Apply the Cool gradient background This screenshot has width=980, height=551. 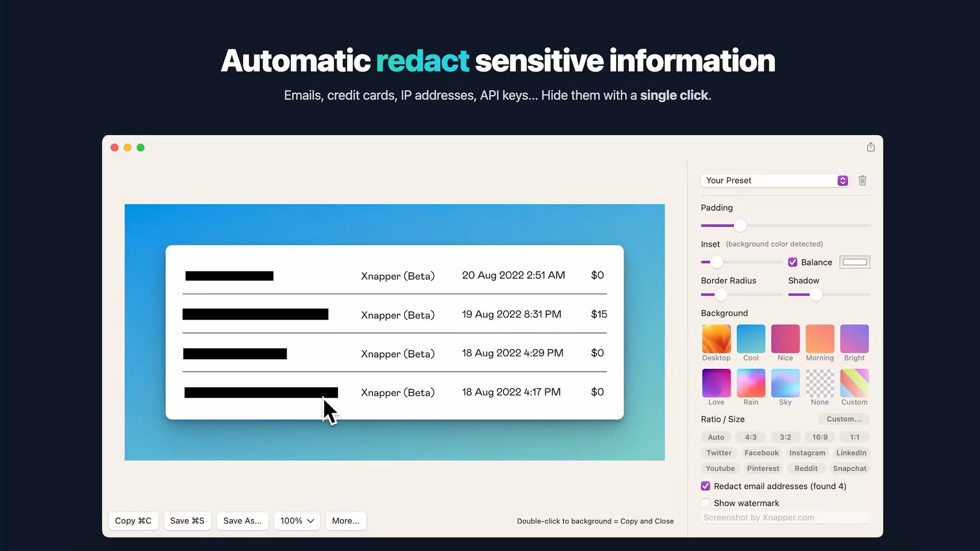click(750, 338)
